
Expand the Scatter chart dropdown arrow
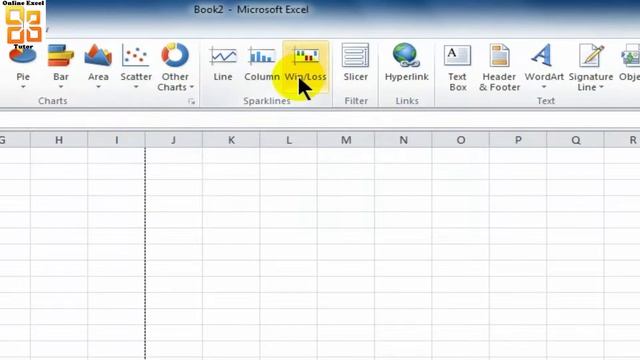click(x=136, y=87)
